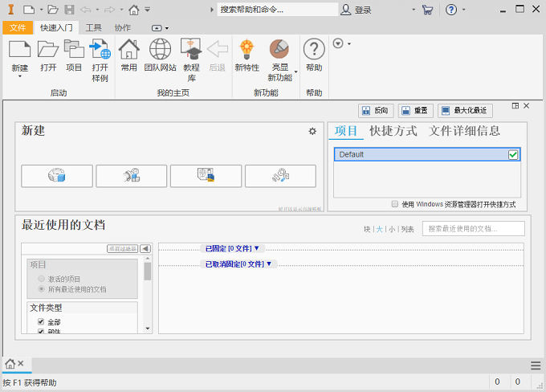Open the 新建 panel gear settings

[x=312, y=131]
